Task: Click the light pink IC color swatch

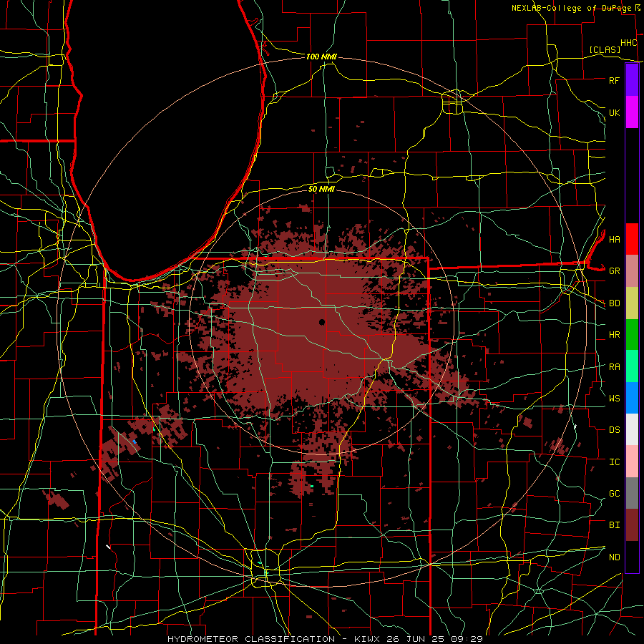Action: click(x=632, y=462)
